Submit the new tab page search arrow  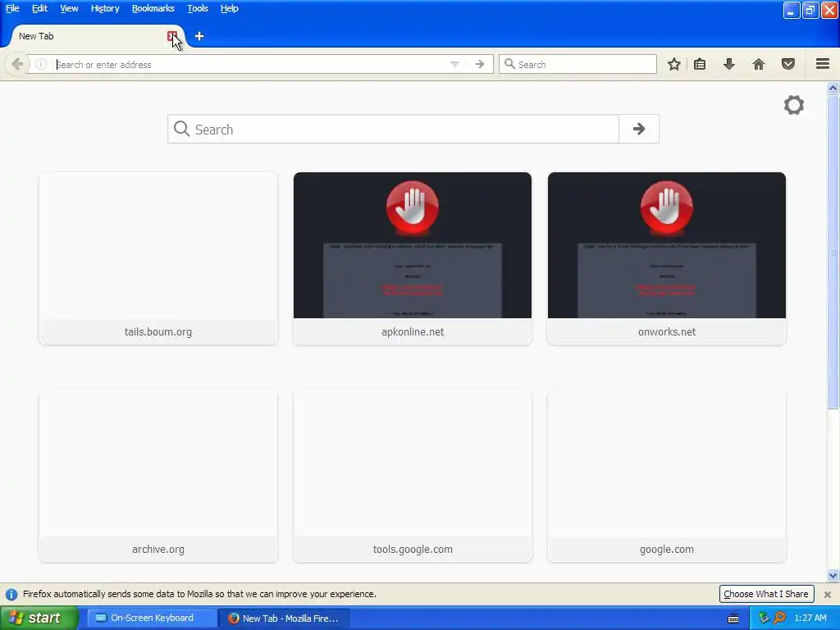(638, 129)
